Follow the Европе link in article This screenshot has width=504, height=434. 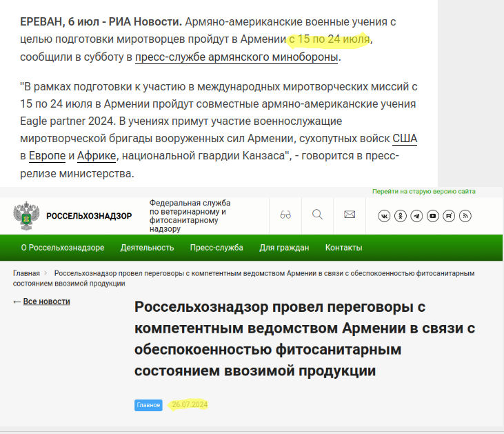click(x=48, y=156)
